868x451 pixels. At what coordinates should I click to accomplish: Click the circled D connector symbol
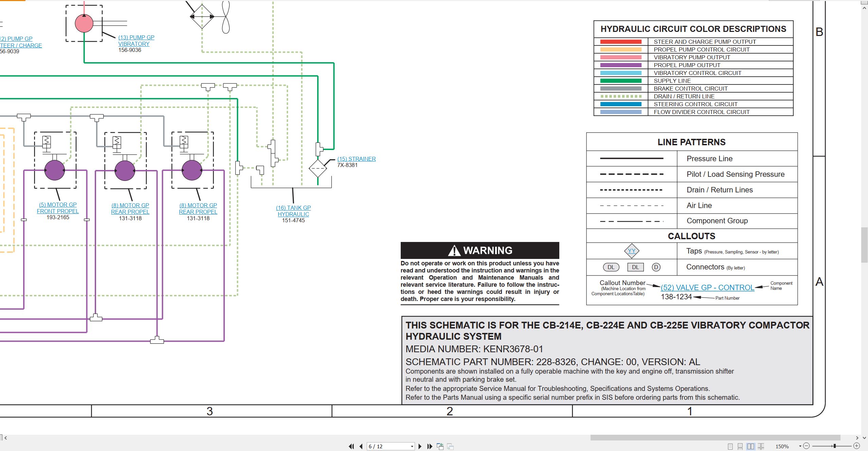click(656, 267)
